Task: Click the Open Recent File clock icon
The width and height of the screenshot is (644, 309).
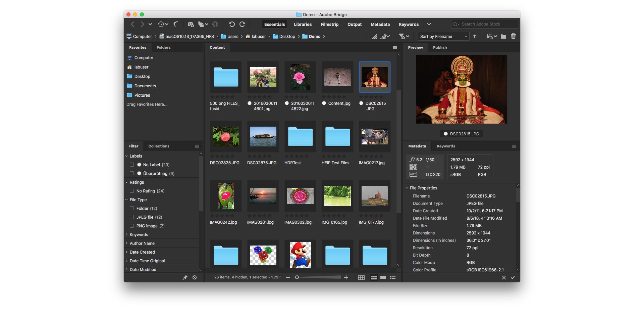Action: coord(161,24)
